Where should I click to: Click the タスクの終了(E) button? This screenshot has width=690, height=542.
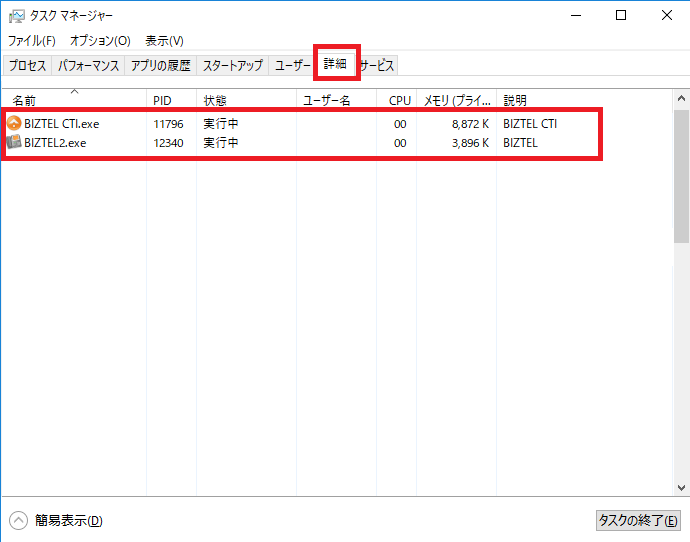pyautogui.click(x=638, y=520)
